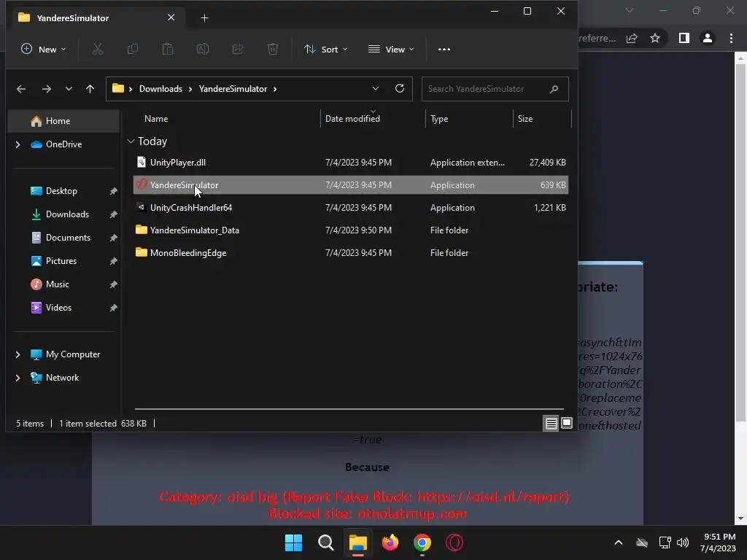The image size is (747, 560).
Task: Open Documents from quick access
Action: coord(68,238)
